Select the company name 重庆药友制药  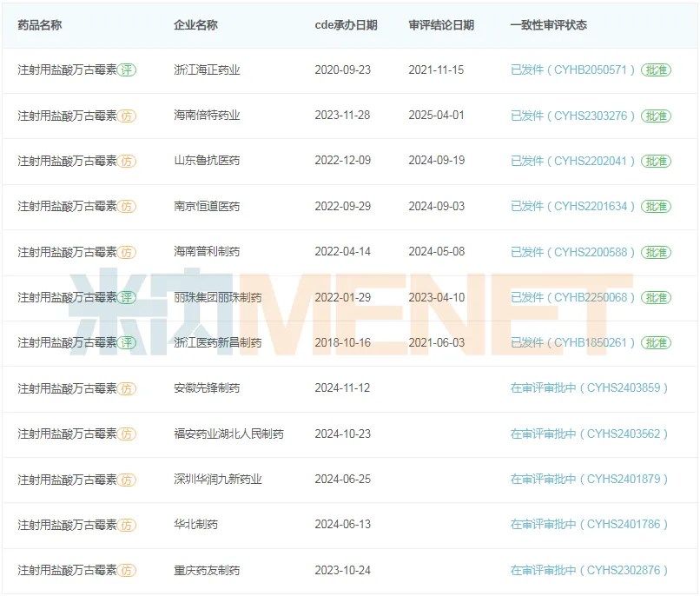click(x=207, y=571)
